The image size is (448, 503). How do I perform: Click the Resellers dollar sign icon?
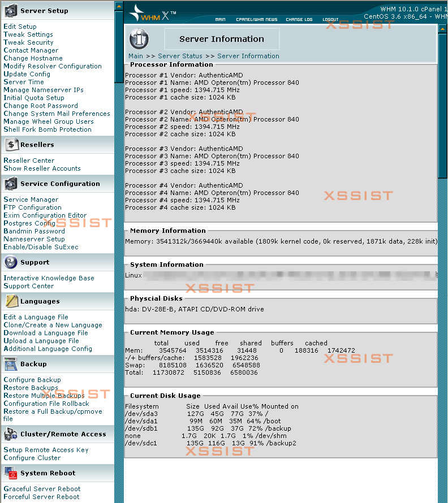[11, 144]
